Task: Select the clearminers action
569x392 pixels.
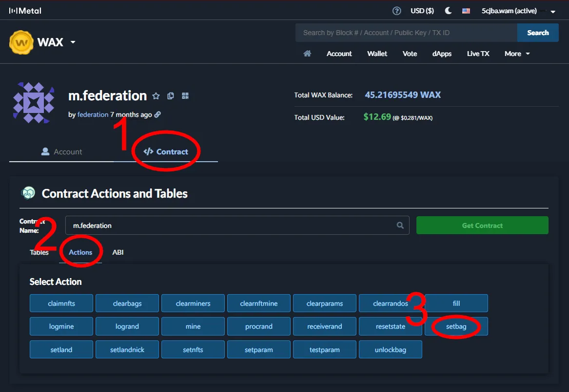Action: click(193, 303)
